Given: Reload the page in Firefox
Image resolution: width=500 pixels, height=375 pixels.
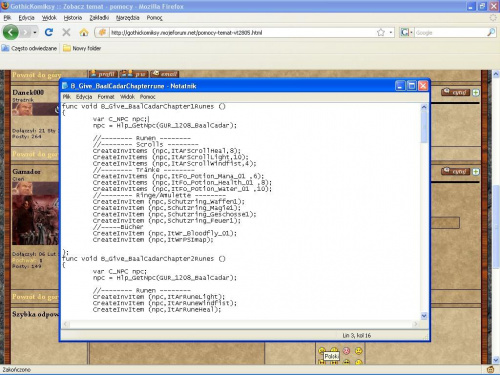Looking at the screenshot, I should [x=49, y=32].
